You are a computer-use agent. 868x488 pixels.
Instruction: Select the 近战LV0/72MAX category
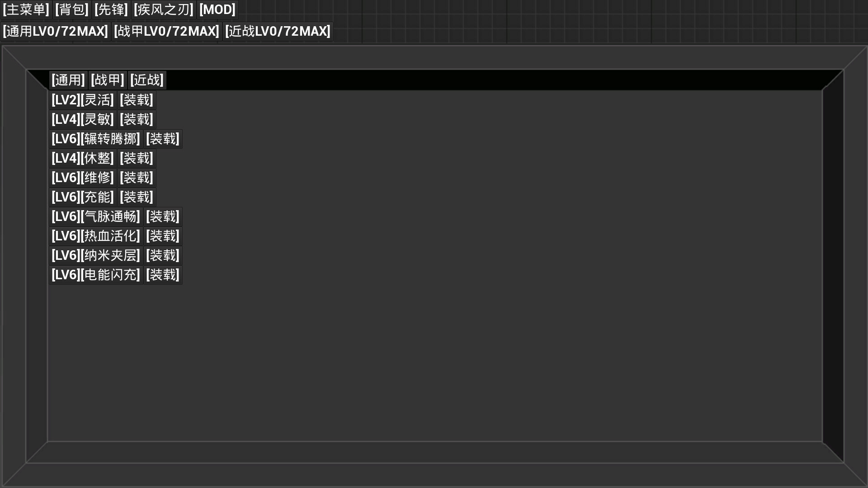[x=278, y=31]
